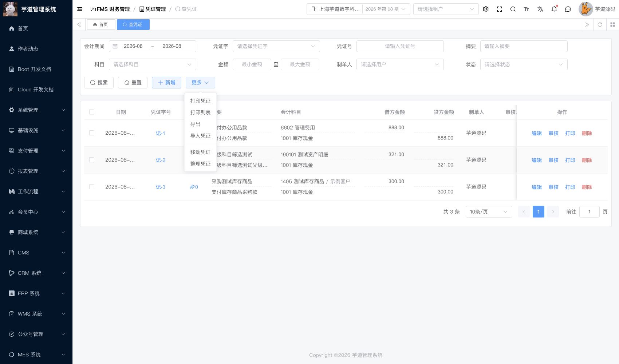Open Cloud 开发文档 in sidebar
This screenshot has height=364, width=619.
tap(36, 90)
